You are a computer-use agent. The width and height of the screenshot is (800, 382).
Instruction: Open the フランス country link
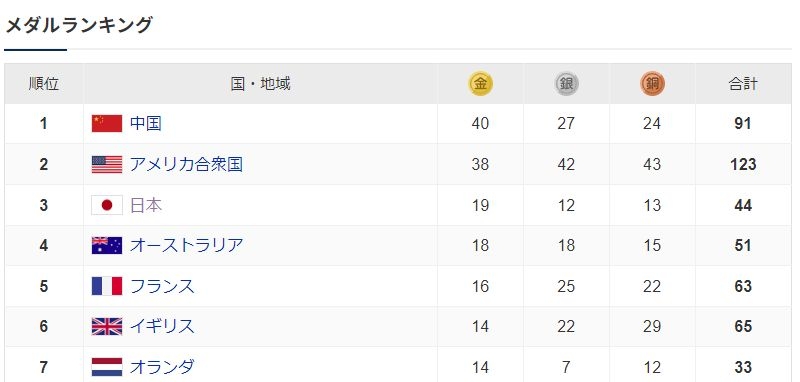pyautogui.click(x=162, y=286)
